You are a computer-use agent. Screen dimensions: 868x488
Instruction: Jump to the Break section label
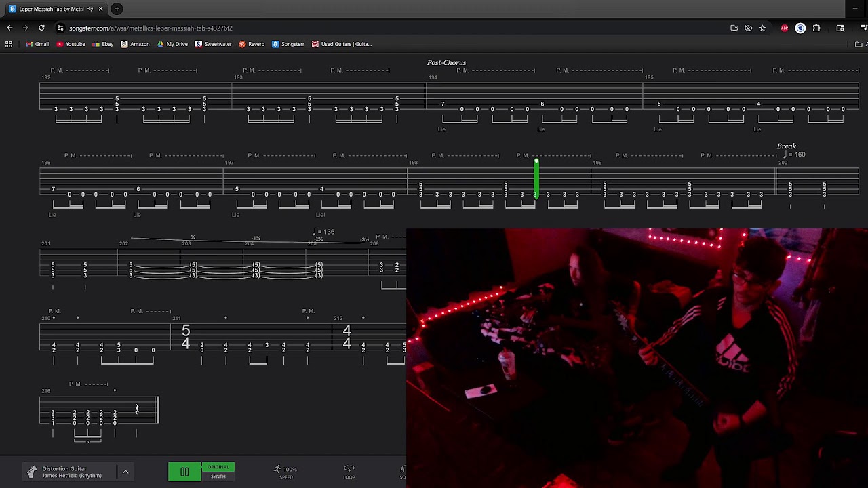click(x=787, y=146)
